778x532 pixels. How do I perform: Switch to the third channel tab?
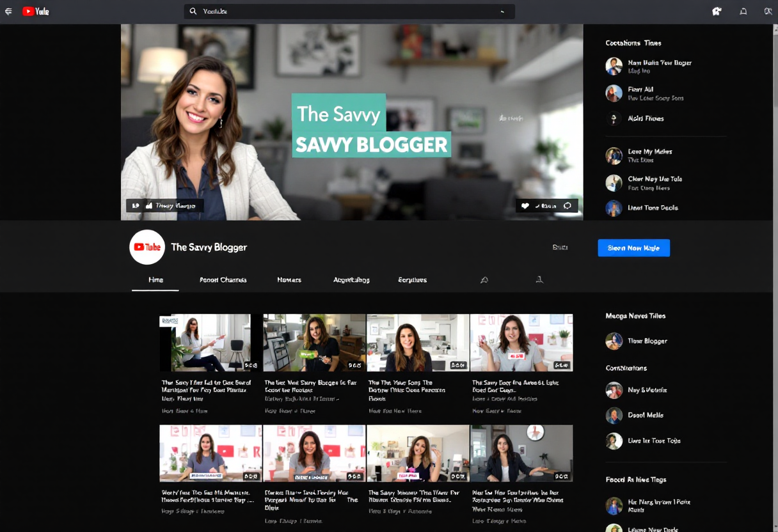point(289,280)
